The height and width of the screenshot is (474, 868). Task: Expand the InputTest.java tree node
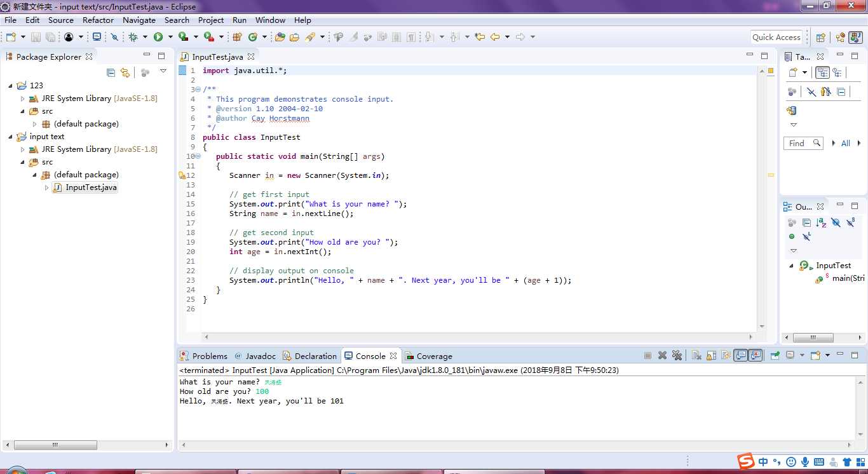coord(46,187)
